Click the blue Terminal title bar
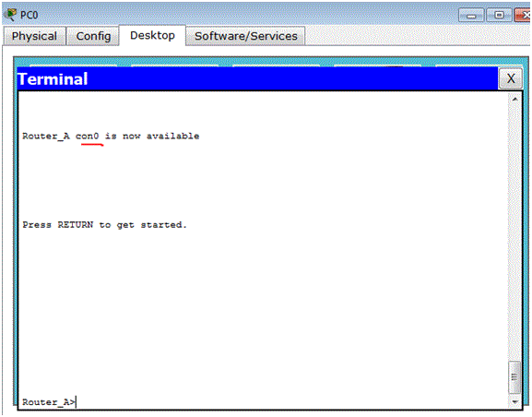 pyautogui.click(x=258, y=78)
